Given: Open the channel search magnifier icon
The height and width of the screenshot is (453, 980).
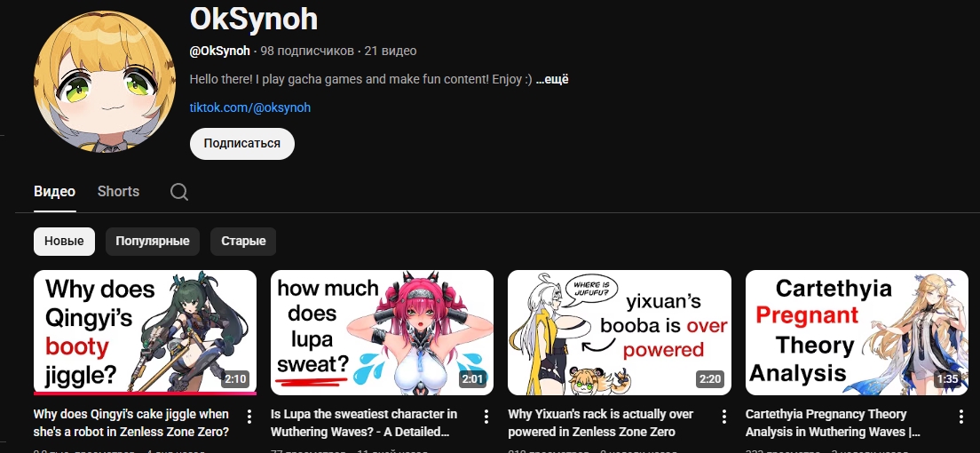Looking at the screenshot, I should (178, 192).
